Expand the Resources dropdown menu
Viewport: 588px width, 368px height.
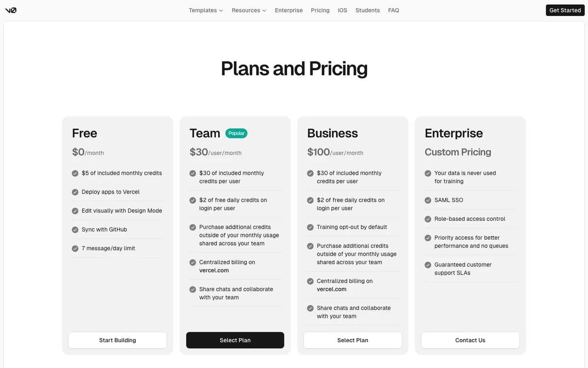click(x=249, y=10)
